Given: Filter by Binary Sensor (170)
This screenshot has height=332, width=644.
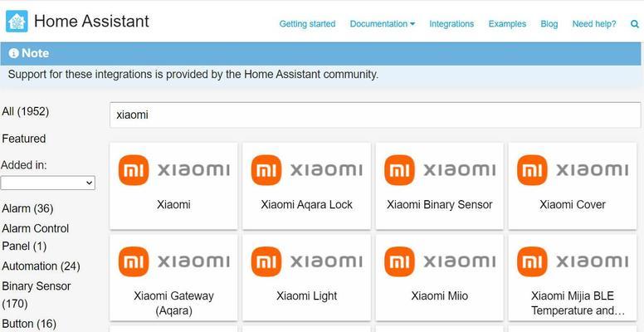Looking at the screenshot, I should [37, 295].
